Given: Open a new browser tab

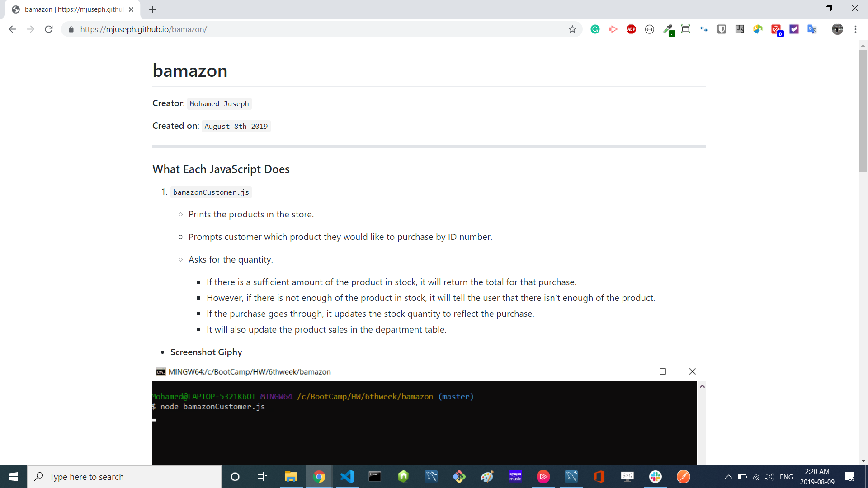Looking at the screenshot, I should [153, 9].
